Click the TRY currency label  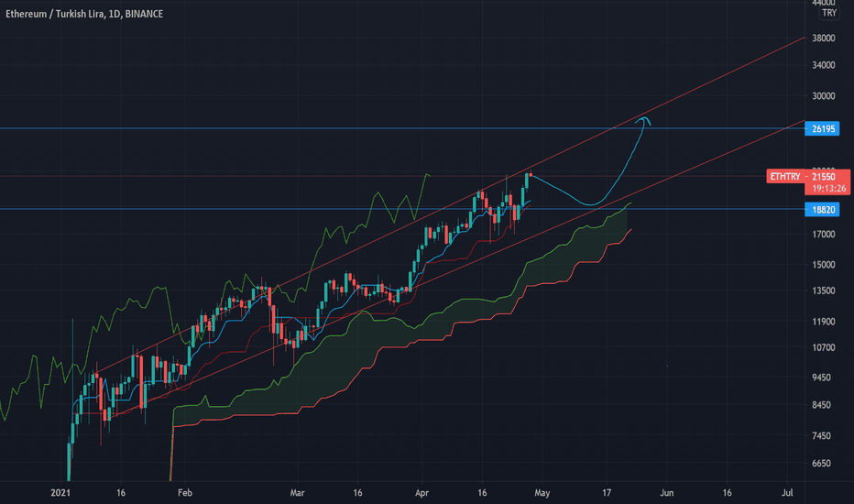[829, 13]
